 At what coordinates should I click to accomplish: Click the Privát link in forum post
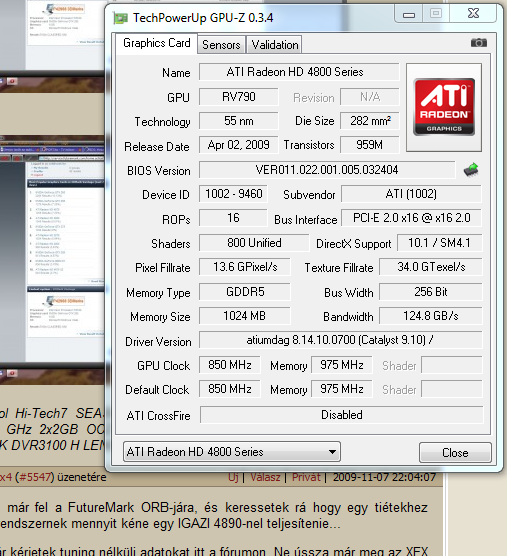click(x=306, y=477)
